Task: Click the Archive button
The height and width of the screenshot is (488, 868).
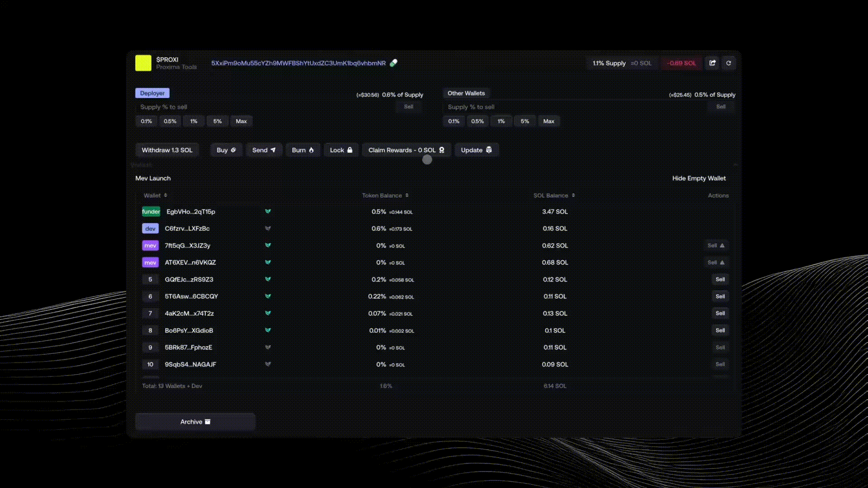Action: coord(195,422)
